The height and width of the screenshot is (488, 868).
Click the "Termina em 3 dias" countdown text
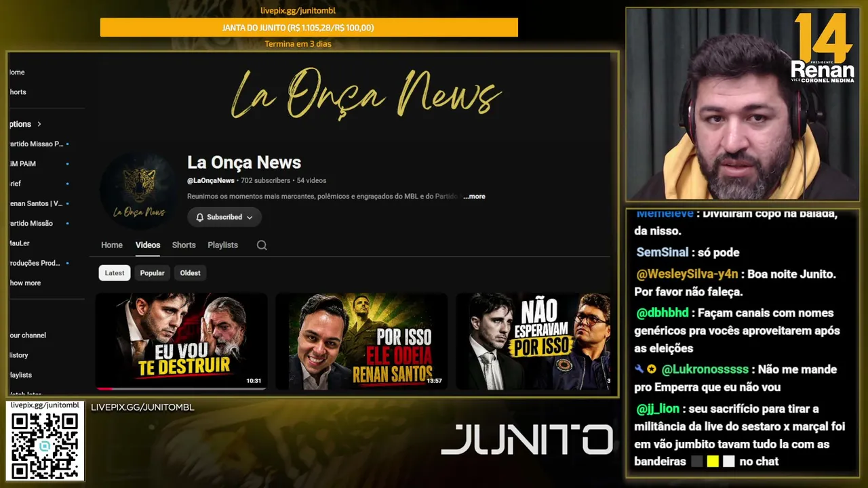pos(298,44)
